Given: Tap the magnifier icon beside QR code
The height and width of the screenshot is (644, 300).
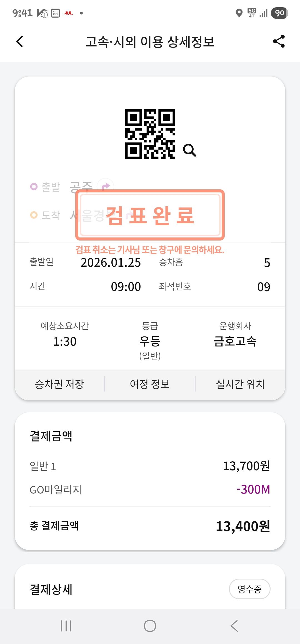Looking at the screenshot, I should (x=189, y=150).
